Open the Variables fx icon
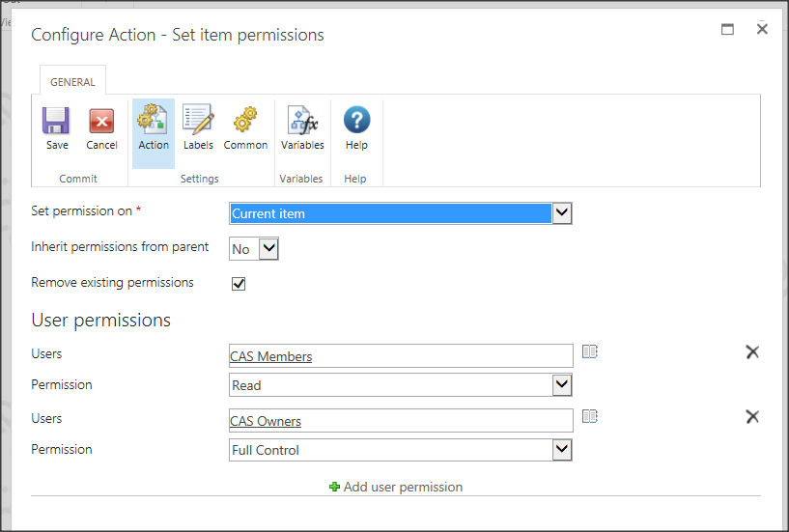The width and height of the screenshot is (789, 532). click(x=302, y=120)
